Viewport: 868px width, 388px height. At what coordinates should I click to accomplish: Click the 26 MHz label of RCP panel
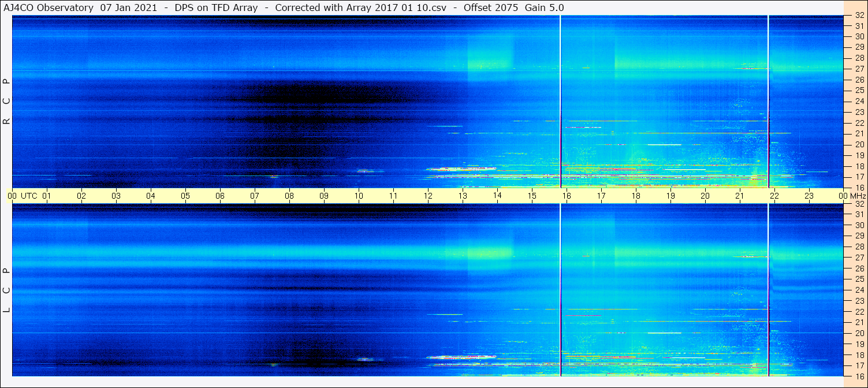(x=859, y=80)
